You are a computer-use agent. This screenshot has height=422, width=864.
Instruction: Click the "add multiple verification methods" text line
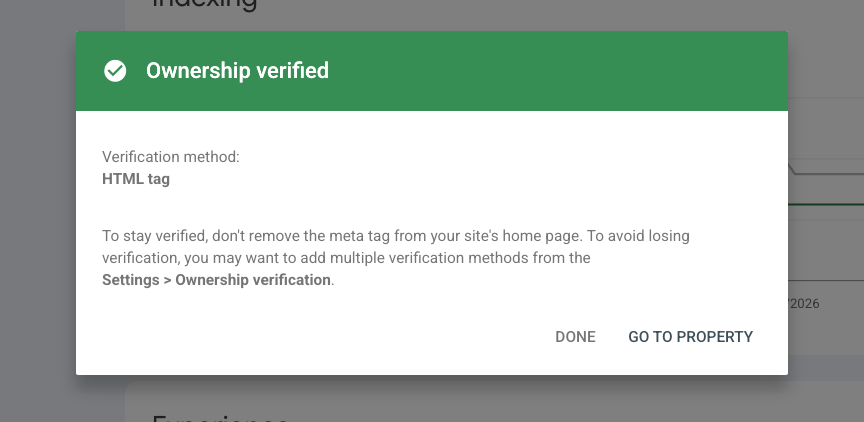tap(346, 258)
